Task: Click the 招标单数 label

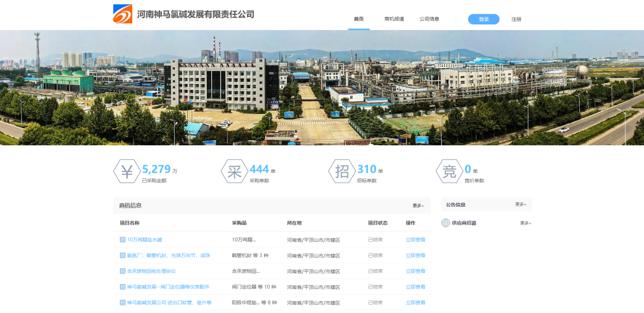Action: point(367,180)
